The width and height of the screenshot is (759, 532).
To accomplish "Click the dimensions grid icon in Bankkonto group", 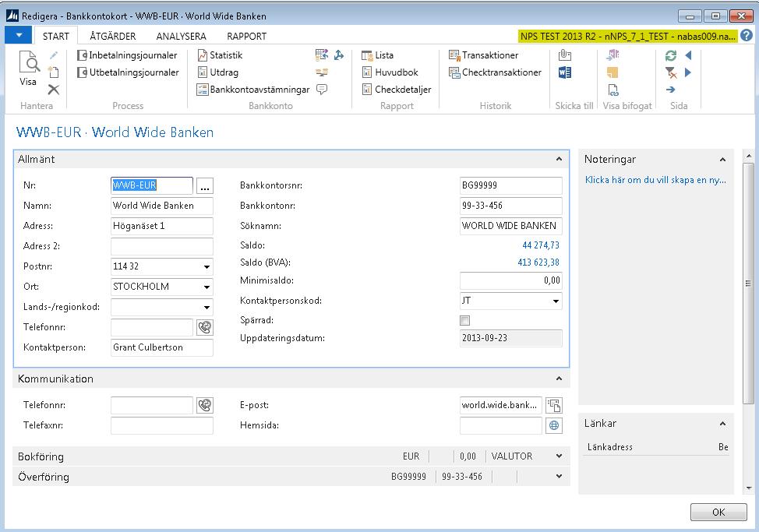I will 322,55.
